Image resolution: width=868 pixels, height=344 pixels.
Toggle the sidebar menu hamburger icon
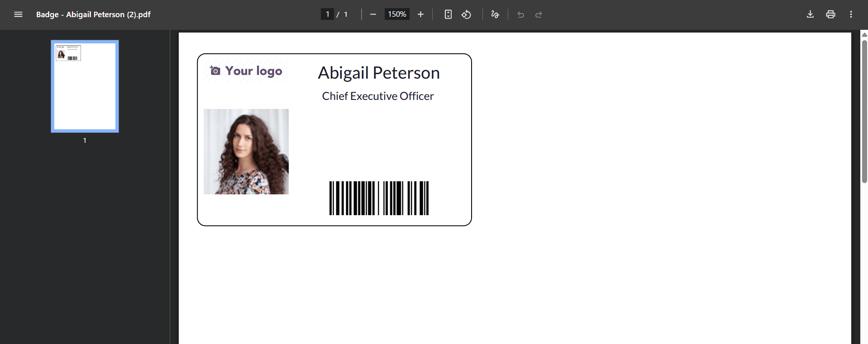18,14
